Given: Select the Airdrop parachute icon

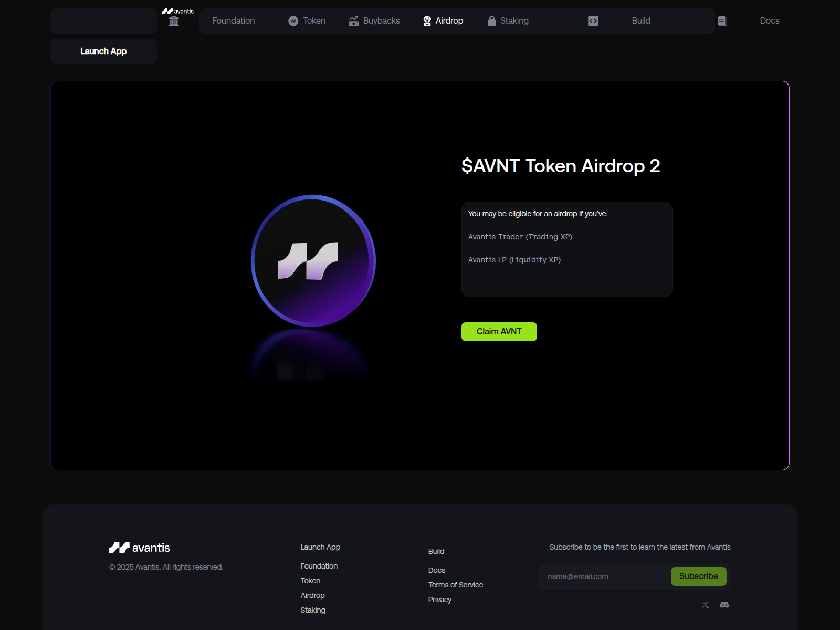Looking at the screenshot, I should (425, 21).
